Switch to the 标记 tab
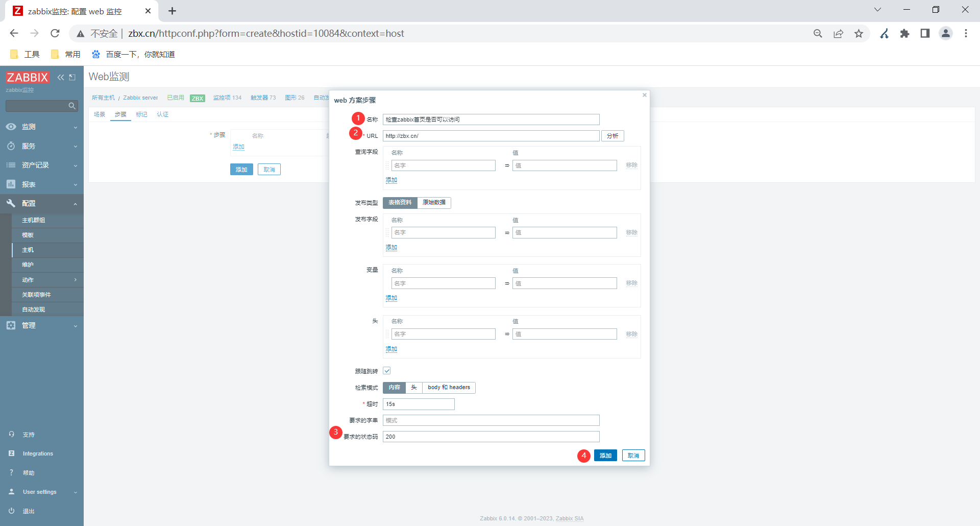 coord(141,114)
